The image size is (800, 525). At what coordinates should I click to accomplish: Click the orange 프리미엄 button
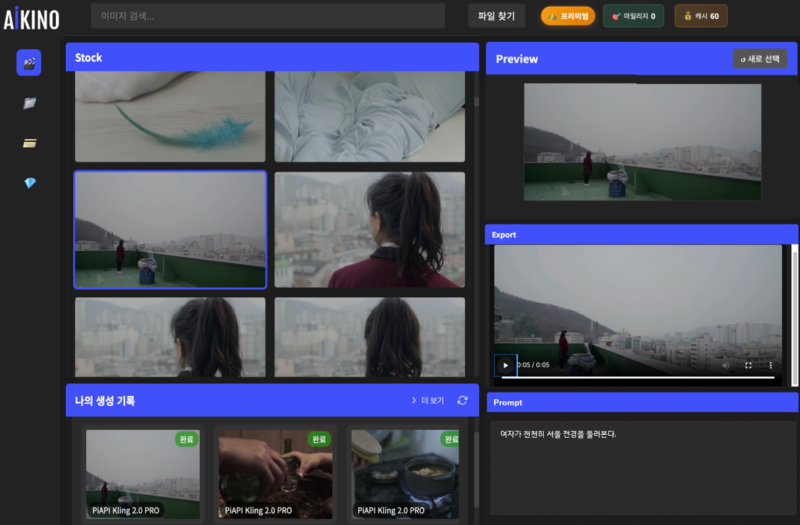[x=568, y=16]
